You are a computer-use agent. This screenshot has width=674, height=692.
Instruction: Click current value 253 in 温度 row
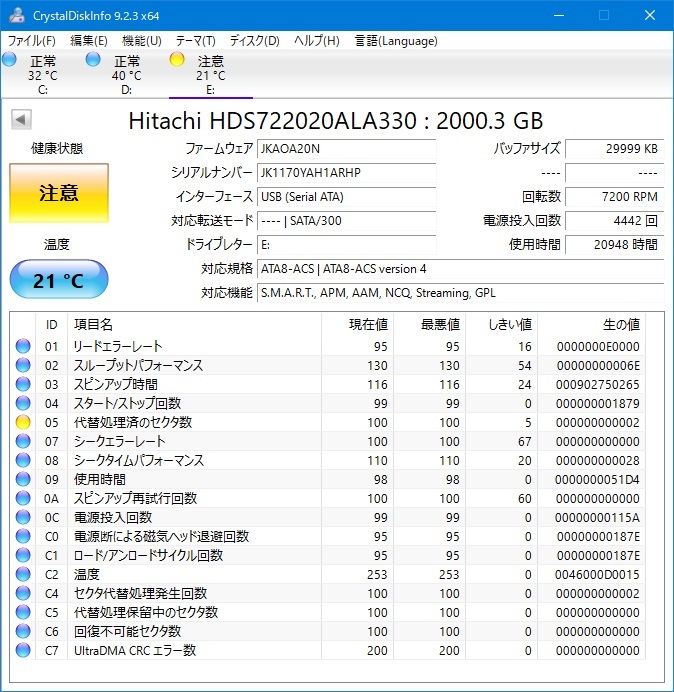coord(377,574)
